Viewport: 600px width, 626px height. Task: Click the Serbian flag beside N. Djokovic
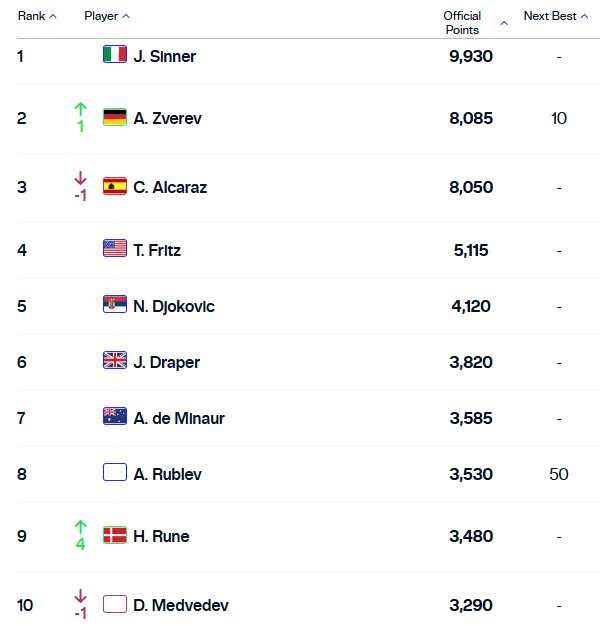(114, 305)
